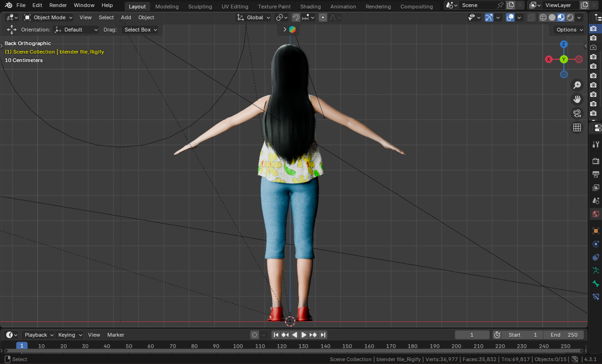Open the Physics properties tab
The height and width of the screenshot is (364, 602).
[596, 244]
